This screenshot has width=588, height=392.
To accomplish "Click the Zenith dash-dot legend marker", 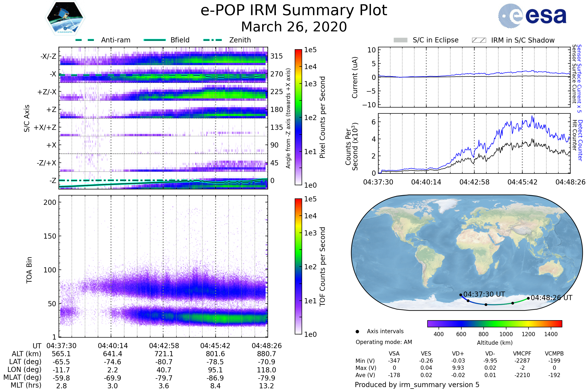I will (x=213, y=40).
